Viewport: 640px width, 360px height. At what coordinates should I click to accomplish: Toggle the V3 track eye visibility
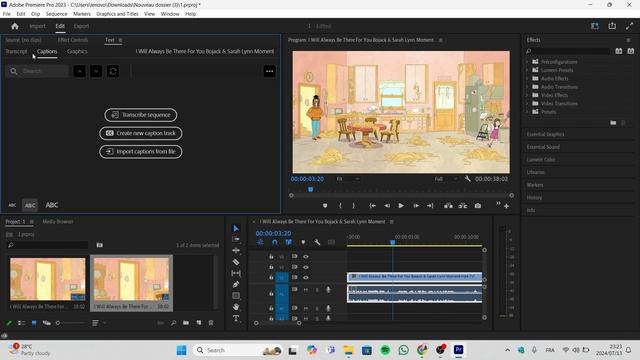click(x=306, y=256)
